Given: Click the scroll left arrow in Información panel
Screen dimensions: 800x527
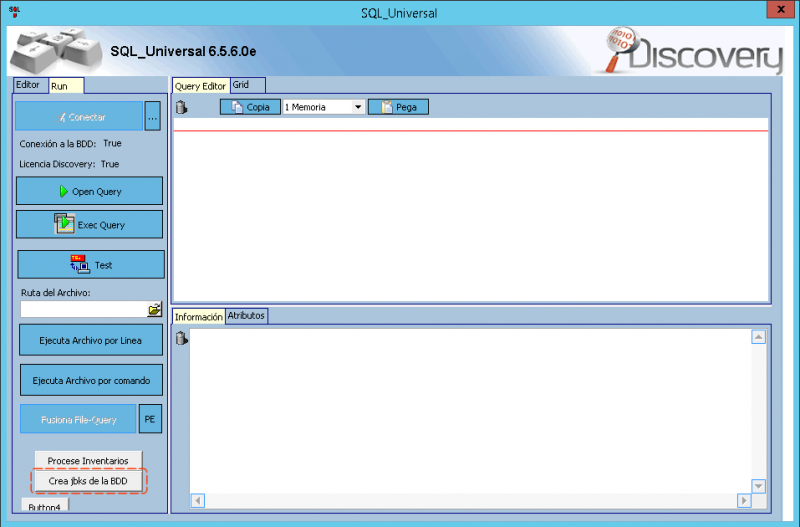Looking at the screenshot, I should (x=198, y=500).
